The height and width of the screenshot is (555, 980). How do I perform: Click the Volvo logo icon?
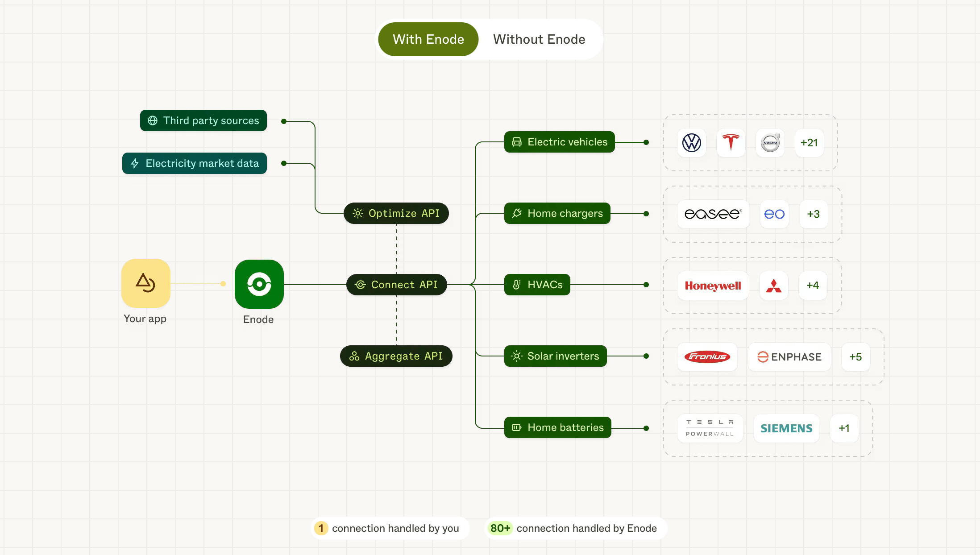coord(770,143)
